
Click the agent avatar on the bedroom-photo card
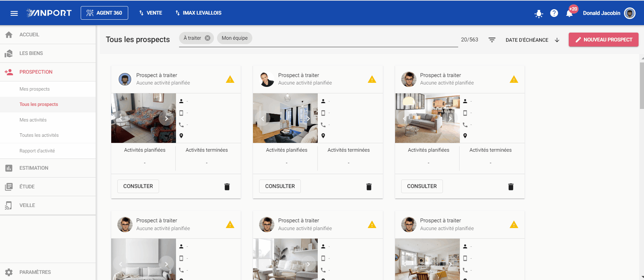(x=125, y=79)
